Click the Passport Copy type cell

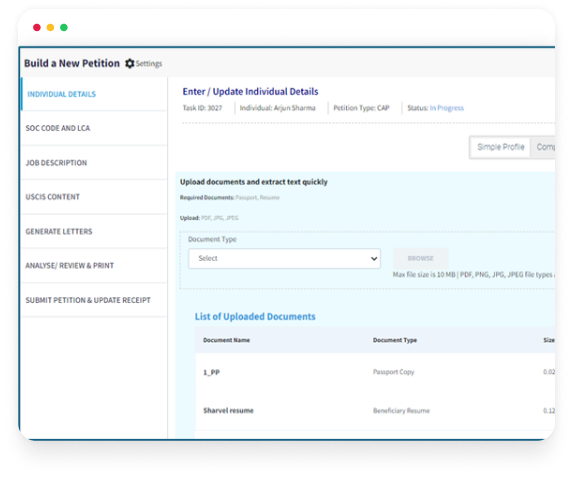pos(394,372)
